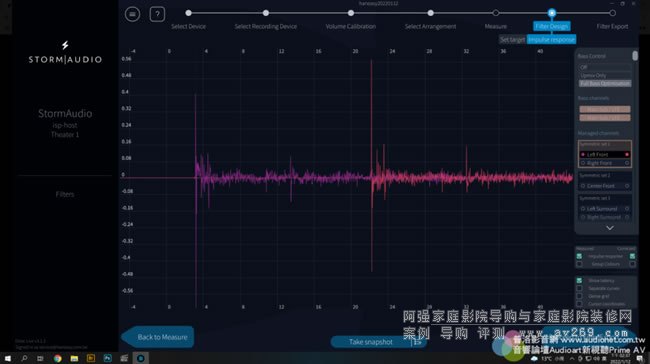Expand the channel list with down chevron
The width and height of the screenshot is (650, 364).
(x=610, y=228)
